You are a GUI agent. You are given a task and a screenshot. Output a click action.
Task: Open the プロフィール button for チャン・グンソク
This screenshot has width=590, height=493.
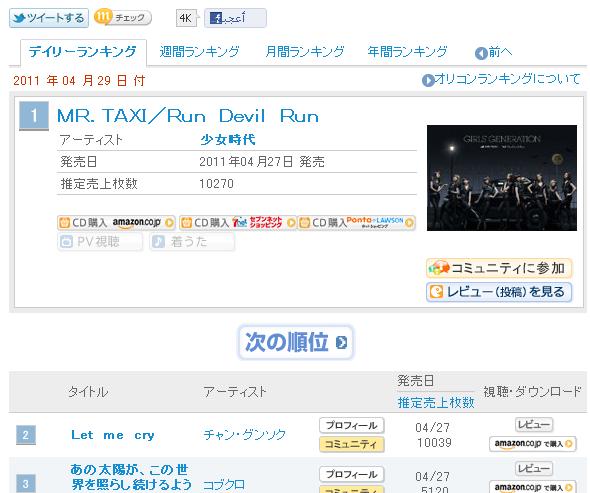click(351, 425)
